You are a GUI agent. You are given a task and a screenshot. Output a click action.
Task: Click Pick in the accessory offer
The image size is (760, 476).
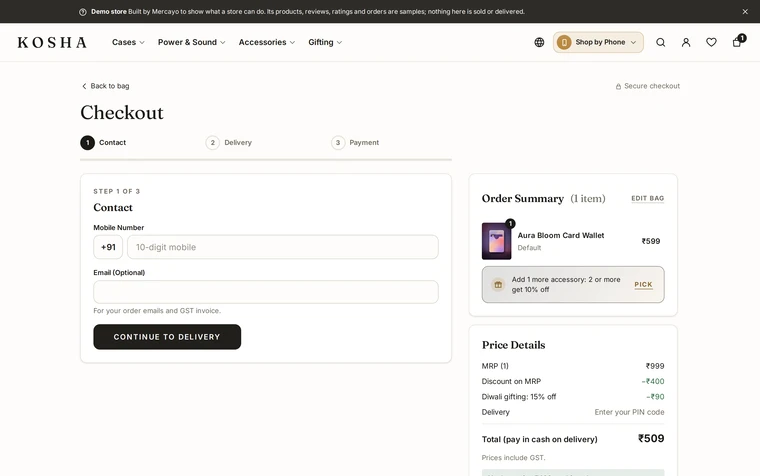[643, 285]
